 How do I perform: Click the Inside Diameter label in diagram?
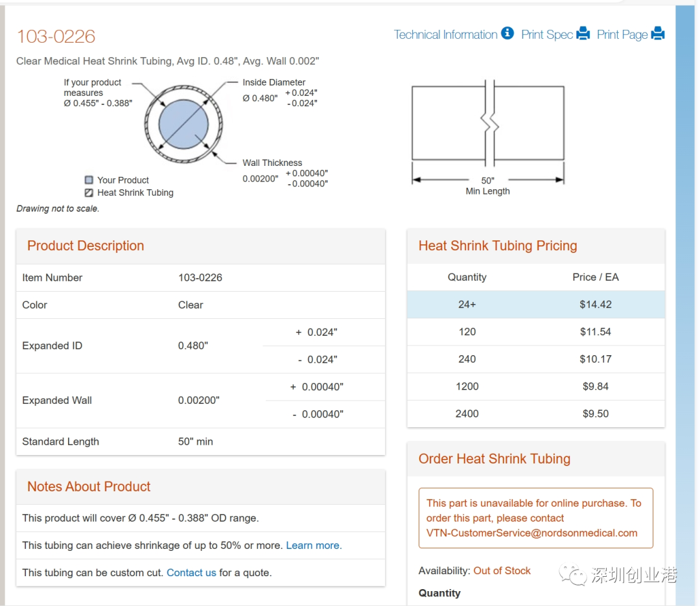point(274,82)
